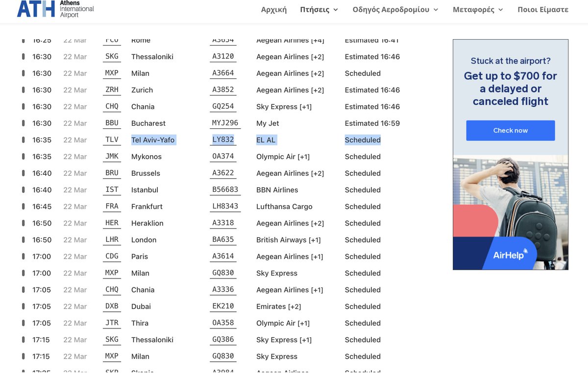The height and width of the screenshot is (373, 588).
Task: Open the BBU airport code link
Action: (x=112, y=123)
